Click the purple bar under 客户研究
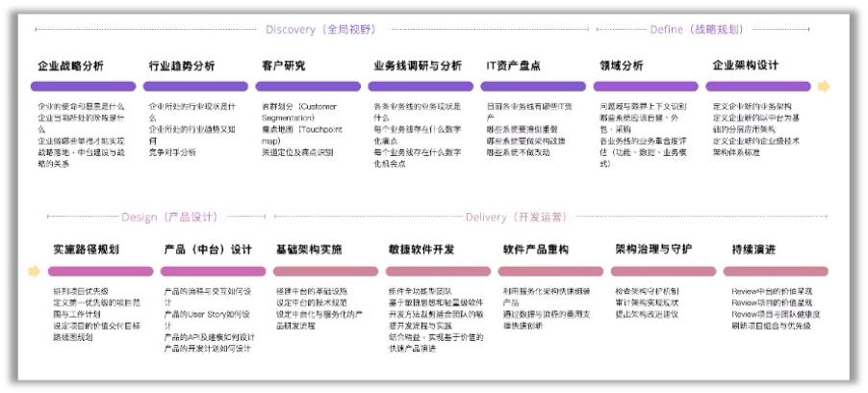The image size is (868, 393). click(308, 87)
